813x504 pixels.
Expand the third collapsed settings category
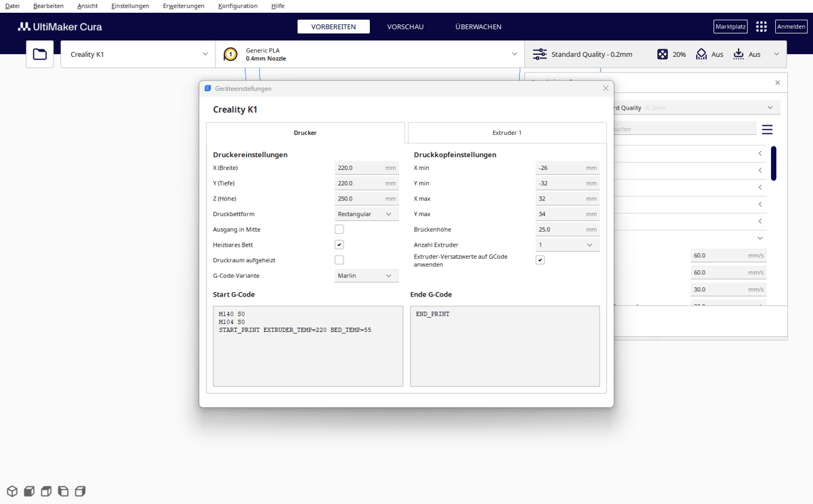click(760, 188)
